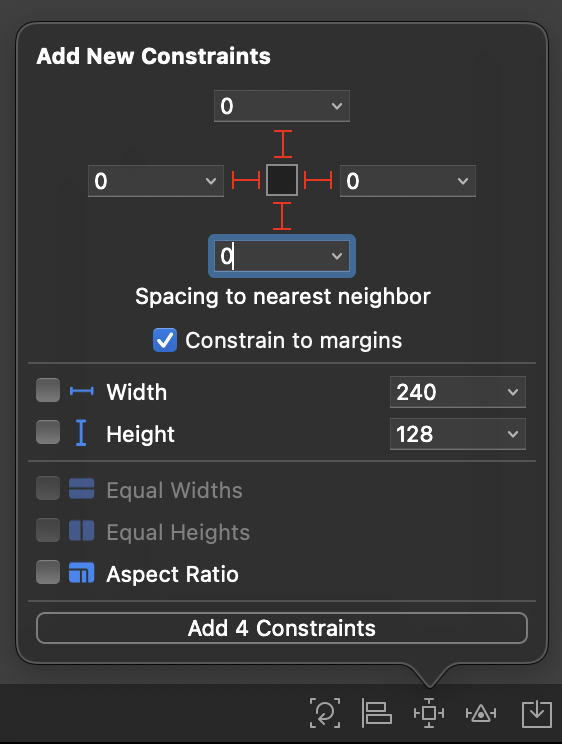The width and height of the screenshot is (562, 744).
Task: Toggle the bottom spacing red strut
Action: (x=282, y=216)
